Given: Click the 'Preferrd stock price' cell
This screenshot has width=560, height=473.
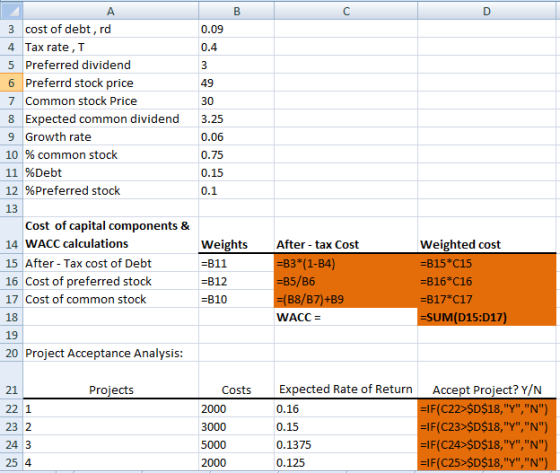Looking at the screenshot, I should pos(111,83).
